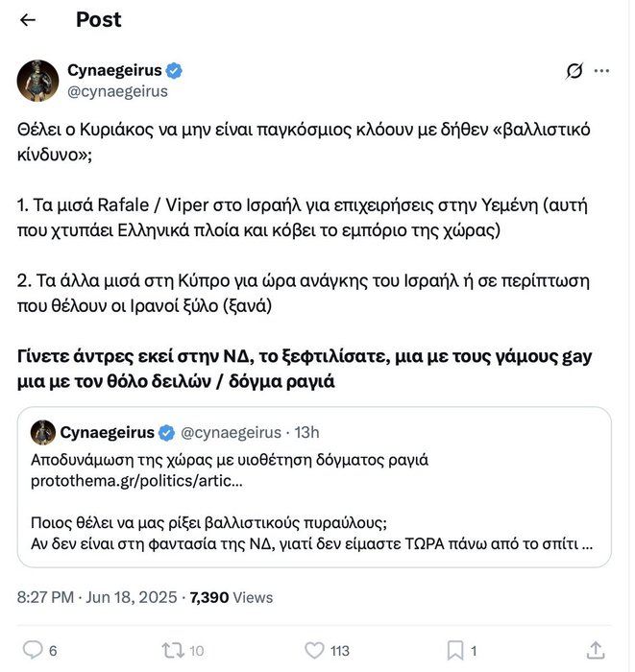This screenshot has height=672, width=635.
Task: Bookmark this post
Action: (455, 650)
